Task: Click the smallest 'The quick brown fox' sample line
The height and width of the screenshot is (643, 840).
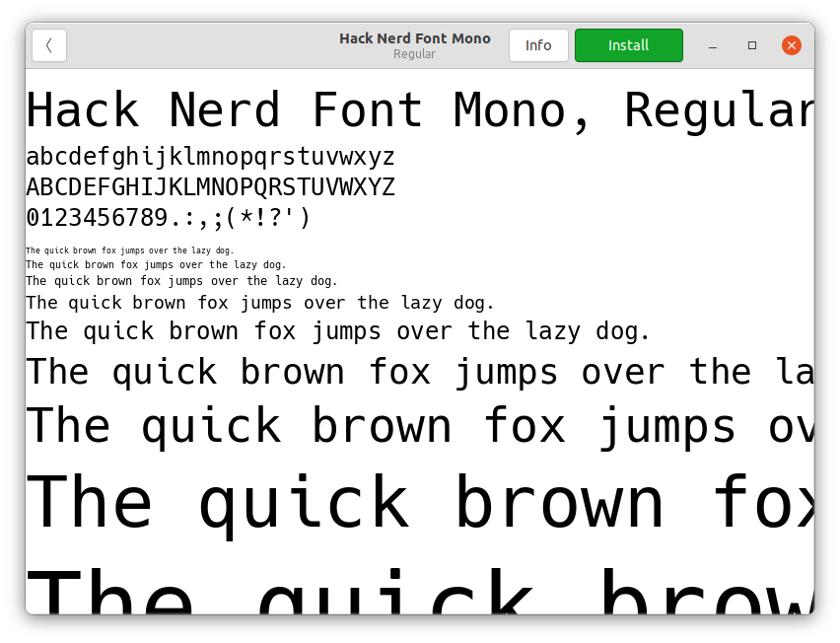Action: tap(130, 250)
